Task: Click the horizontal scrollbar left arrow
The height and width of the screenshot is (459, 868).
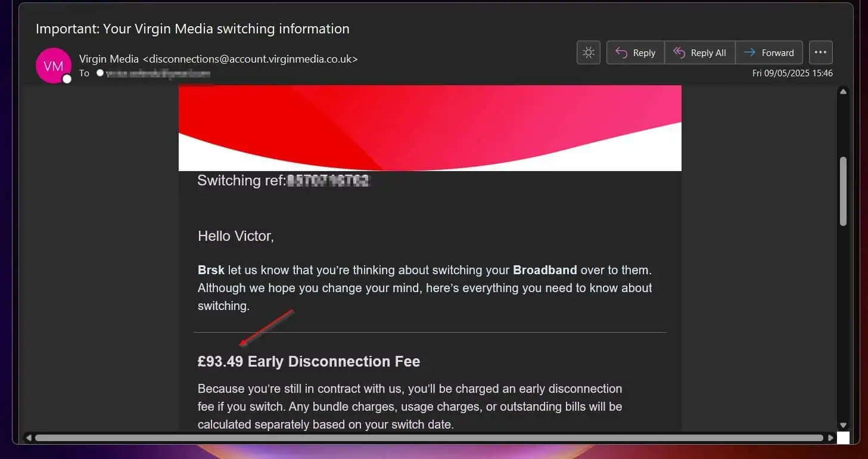Action: pyautogui.click(x=29, y=438)
